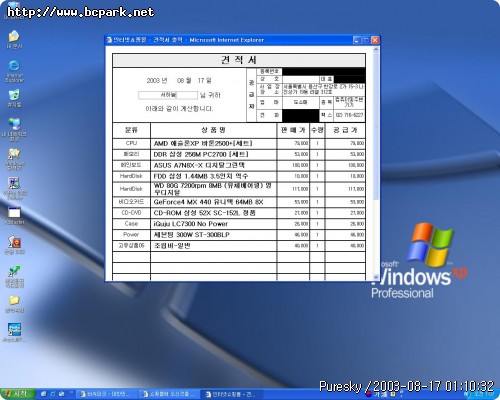
Task: Click the 판매가 column header
Action: click(293, 130)
